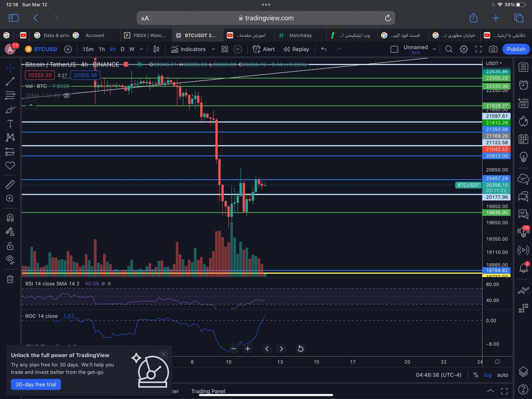The height and width of the screenshot is (399, 532).
Task: Open the notifications bell panel
Action: point(523,268)
